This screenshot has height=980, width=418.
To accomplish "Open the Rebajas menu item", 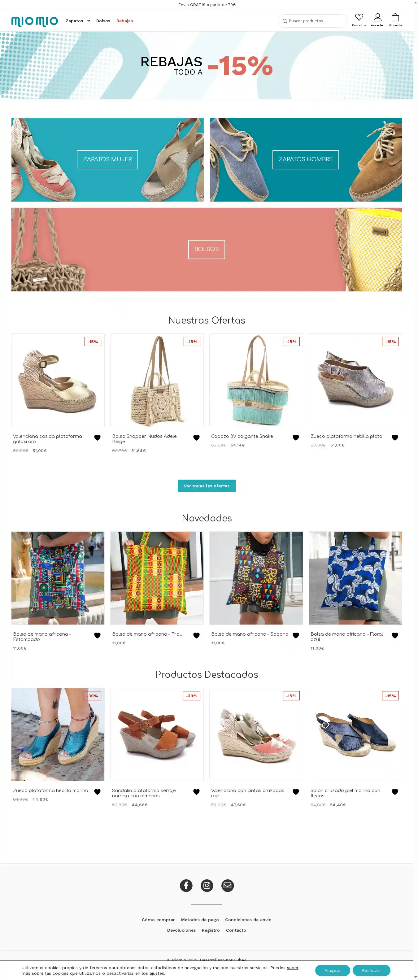I will pyautogui.click(x=124, y=21).
